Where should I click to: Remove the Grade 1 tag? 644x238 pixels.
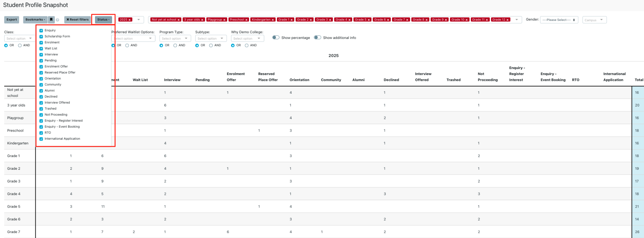point(292,20)
